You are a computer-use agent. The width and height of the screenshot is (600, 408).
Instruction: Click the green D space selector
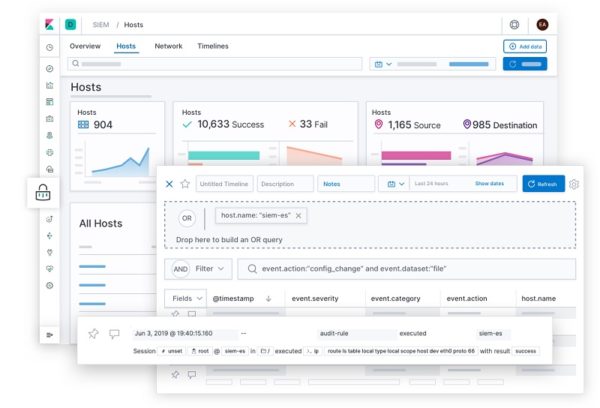click(70, 24)
